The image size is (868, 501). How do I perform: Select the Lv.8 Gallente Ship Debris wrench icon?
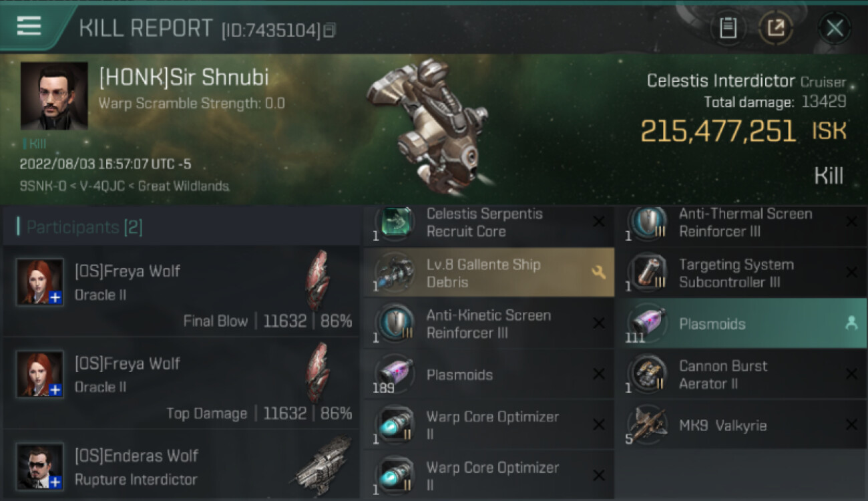coord(598,272)
